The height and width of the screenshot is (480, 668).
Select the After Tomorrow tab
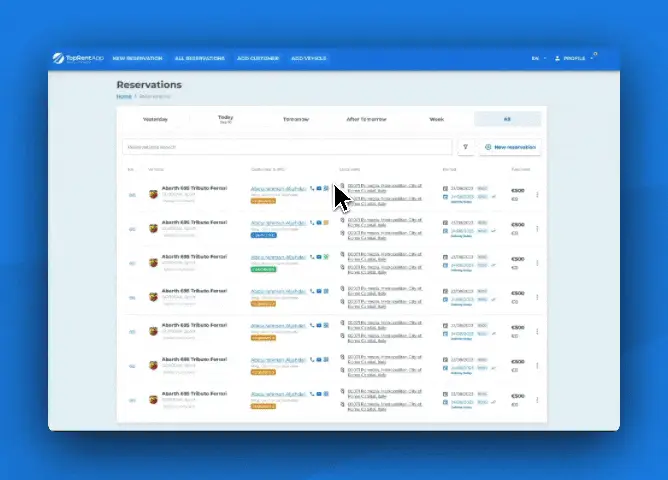tap(366, 119)
